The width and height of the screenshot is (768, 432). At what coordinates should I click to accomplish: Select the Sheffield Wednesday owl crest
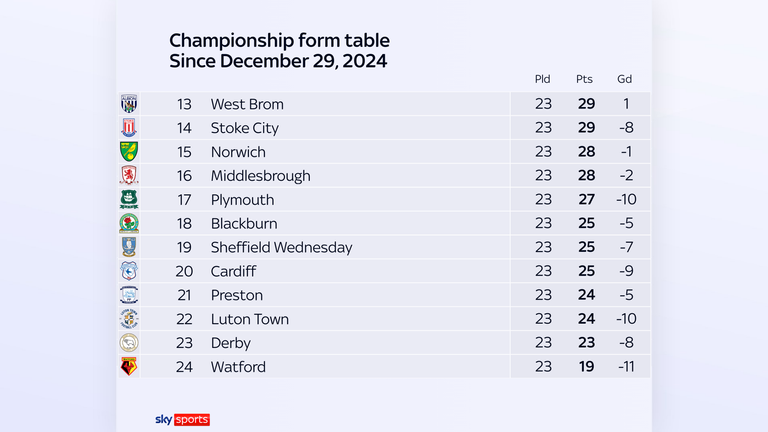point(129,247)
